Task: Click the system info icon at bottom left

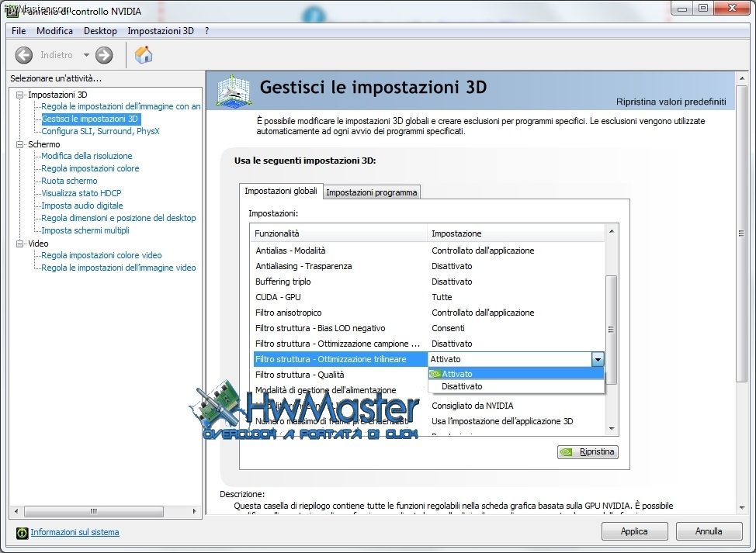Action: (x=23, y=532)
